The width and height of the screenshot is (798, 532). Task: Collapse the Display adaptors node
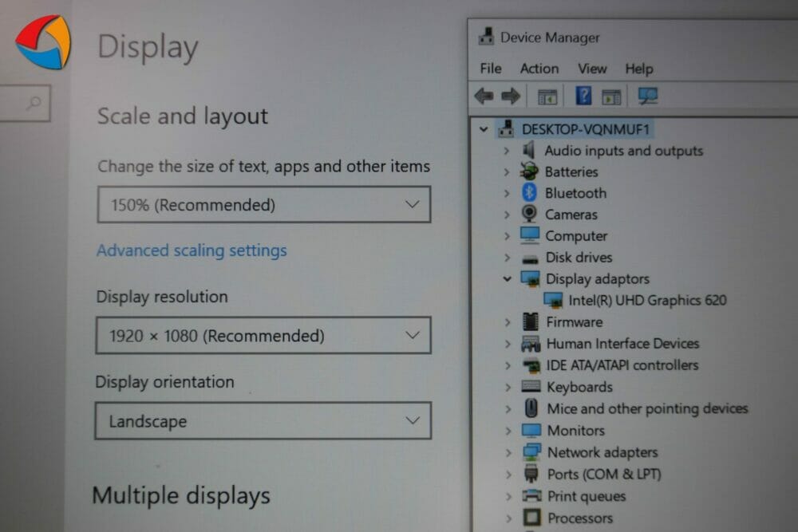coord(507,278)
